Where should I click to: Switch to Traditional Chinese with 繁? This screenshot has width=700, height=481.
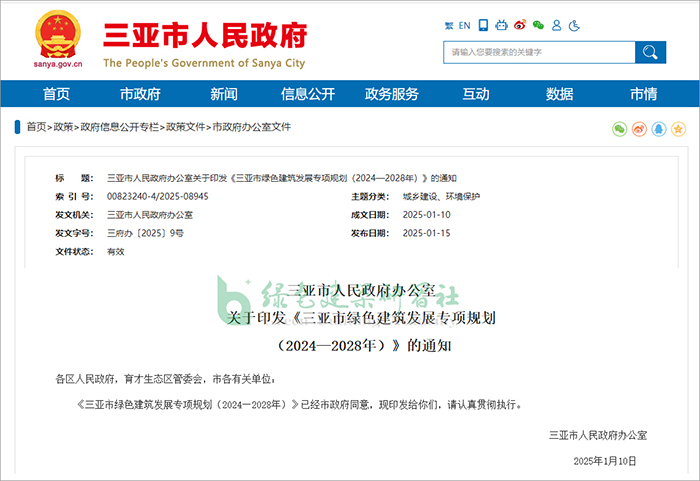(x=449, y=25)
